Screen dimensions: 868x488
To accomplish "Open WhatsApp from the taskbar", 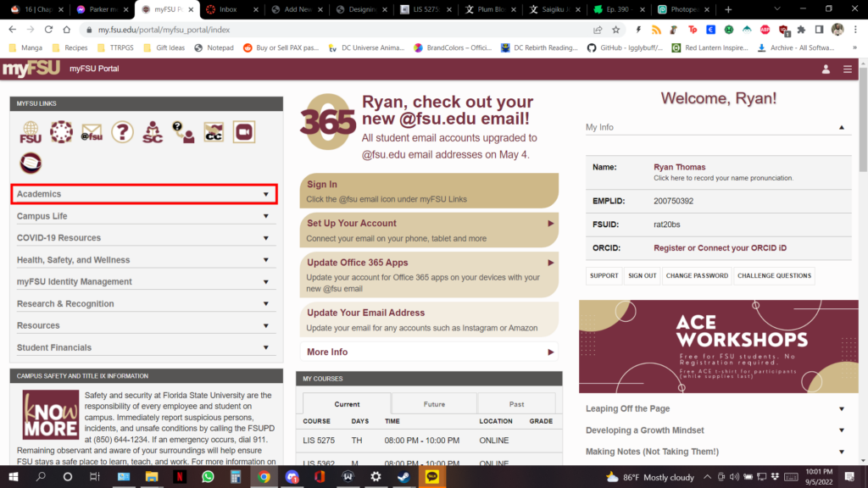I will point(208,476).
